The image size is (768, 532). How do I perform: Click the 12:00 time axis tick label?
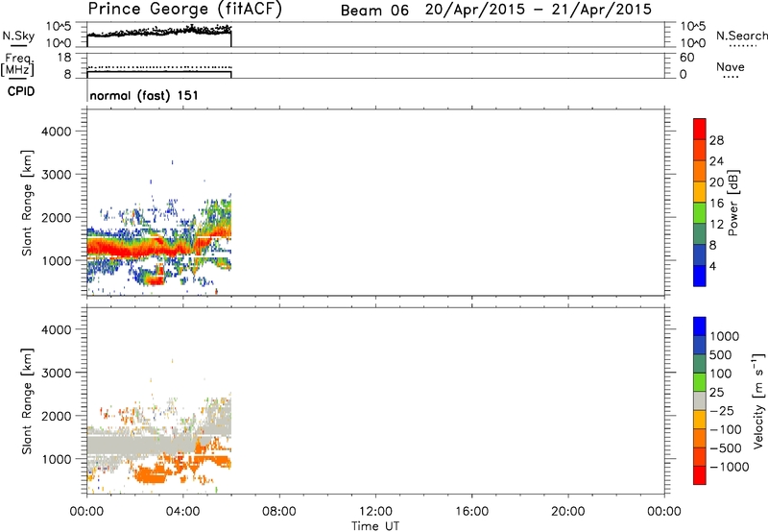pos(375,512)
